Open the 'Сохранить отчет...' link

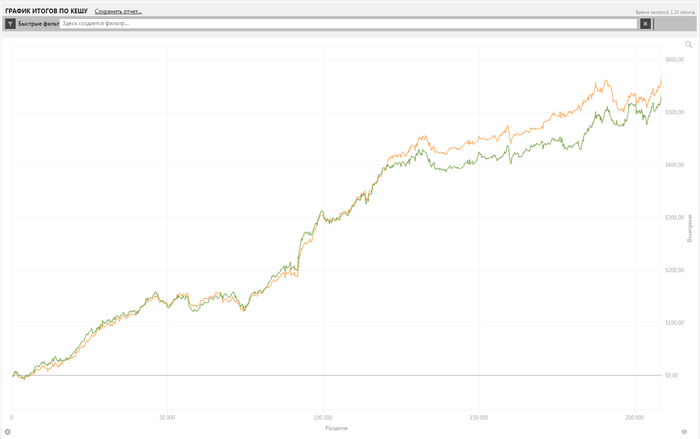click(x=118, y=12)
